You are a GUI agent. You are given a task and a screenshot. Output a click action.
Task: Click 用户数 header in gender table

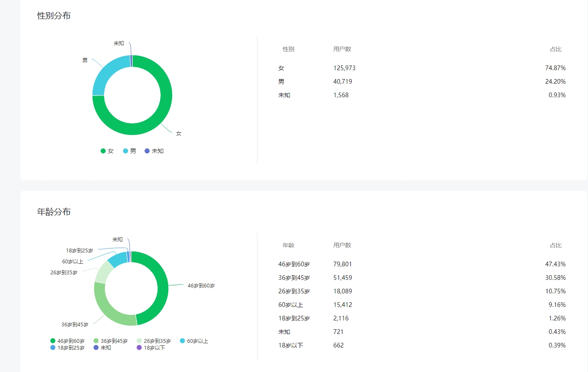pos(342,49)
